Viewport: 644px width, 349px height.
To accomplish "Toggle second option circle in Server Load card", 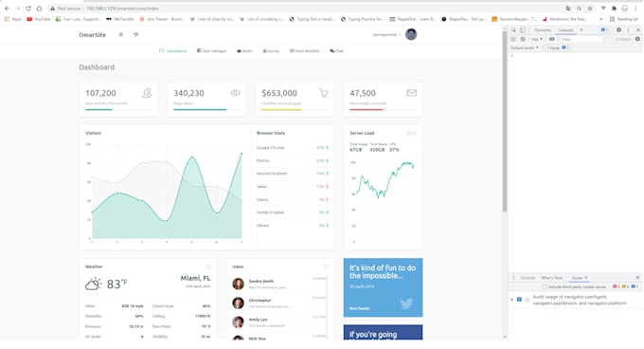I will (414, 133).
